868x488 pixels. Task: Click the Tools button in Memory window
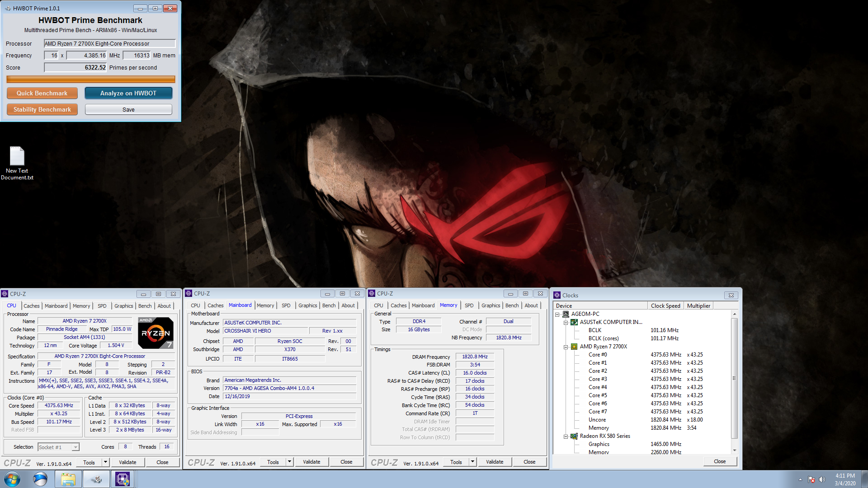(x=456, y=462)
